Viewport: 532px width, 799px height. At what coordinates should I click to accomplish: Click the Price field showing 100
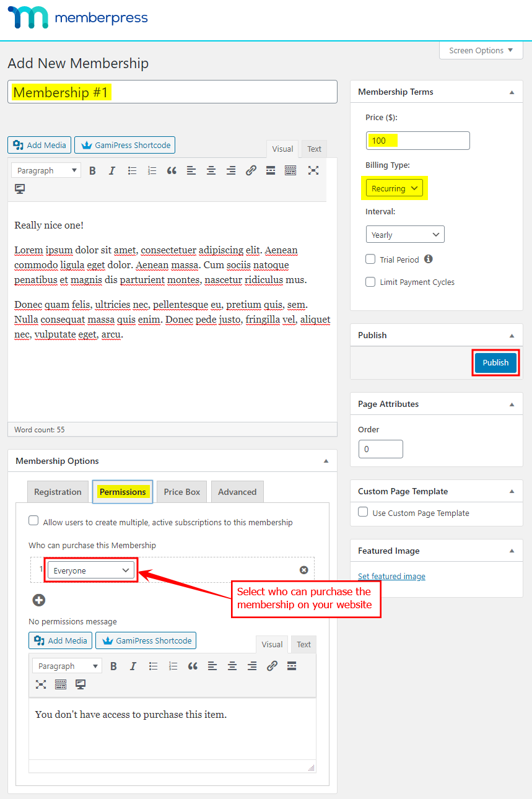418,141
